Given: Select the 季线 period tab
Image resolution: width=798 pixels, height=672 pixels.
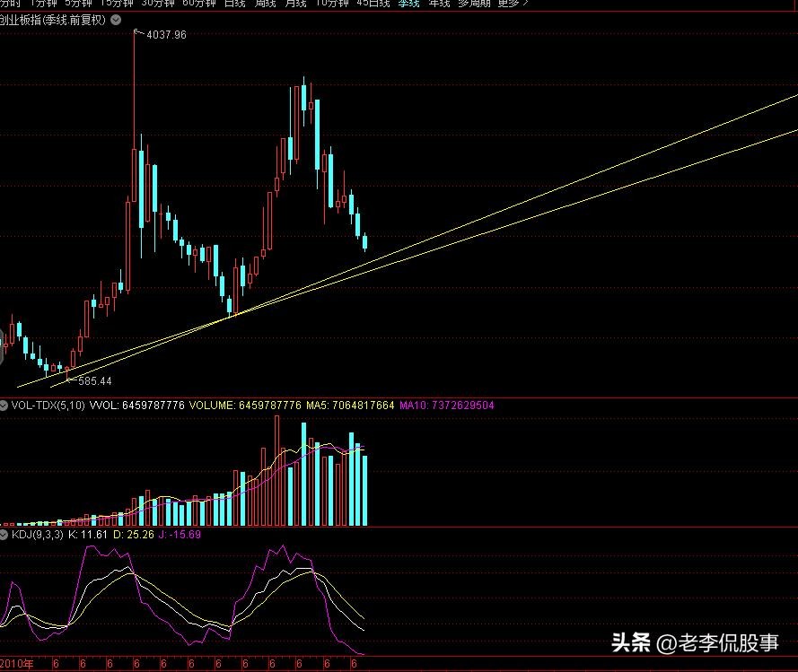Looking at the screenshot, I should [x=408, y=3].
